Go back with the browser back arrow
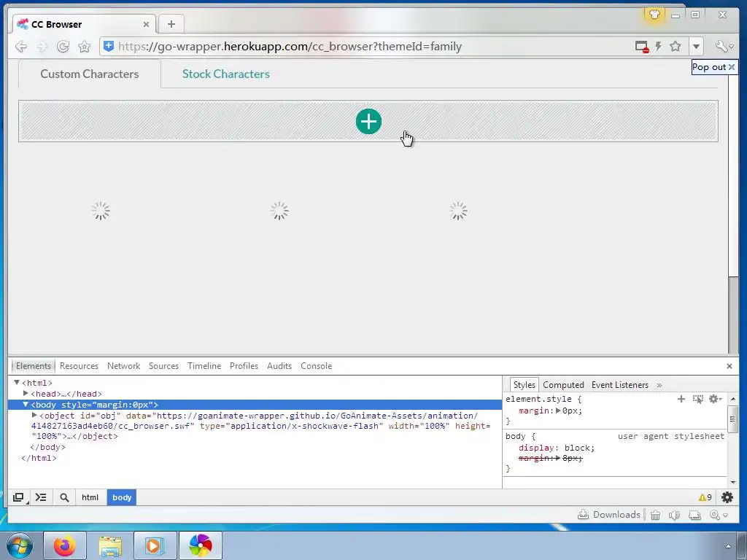The width and height of the screenshot is (747, 560). [21, 46]
